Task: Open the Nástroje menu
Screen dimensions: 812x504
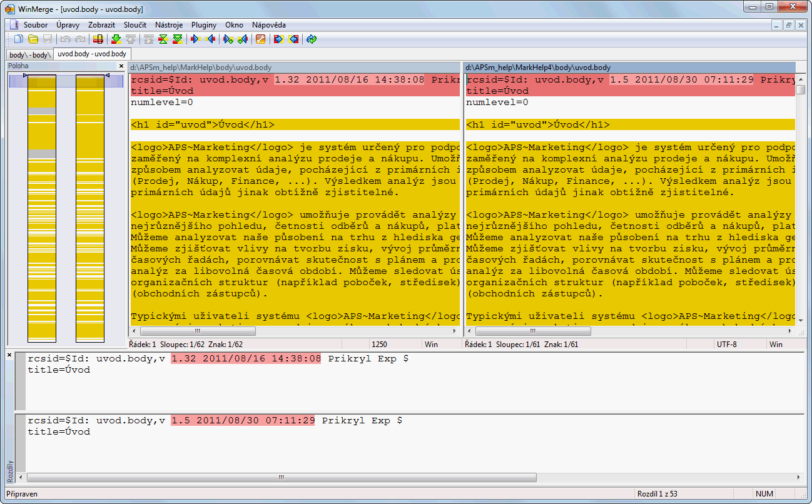Action: (169, 25)
